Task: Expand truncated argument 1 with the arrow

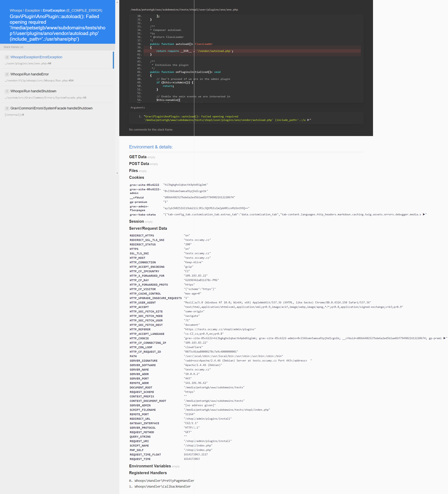Action: pyautogui.click(x=308, y=120)
